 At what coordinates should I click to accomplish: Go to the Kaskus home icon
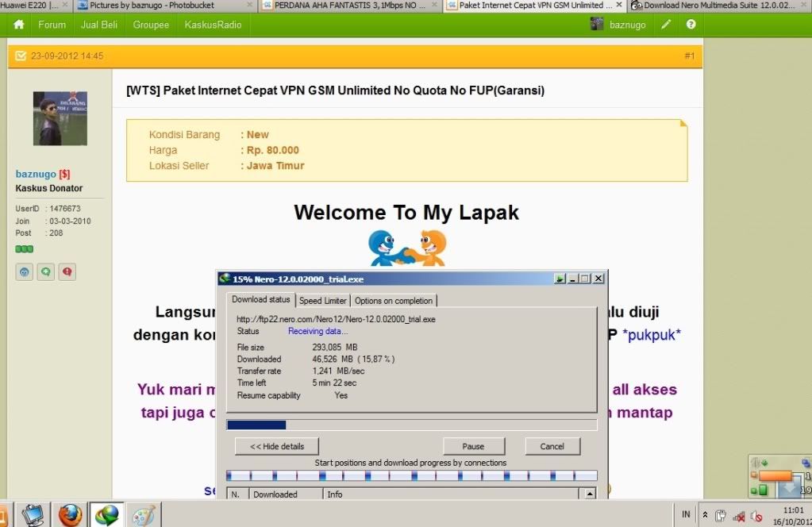point(18,25)
